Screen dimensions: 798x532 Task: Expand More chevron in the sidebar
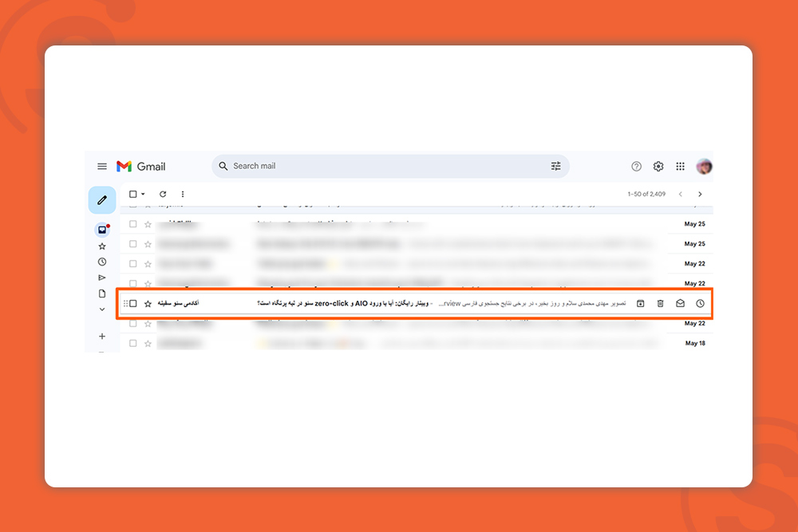[x=102, y=309]
